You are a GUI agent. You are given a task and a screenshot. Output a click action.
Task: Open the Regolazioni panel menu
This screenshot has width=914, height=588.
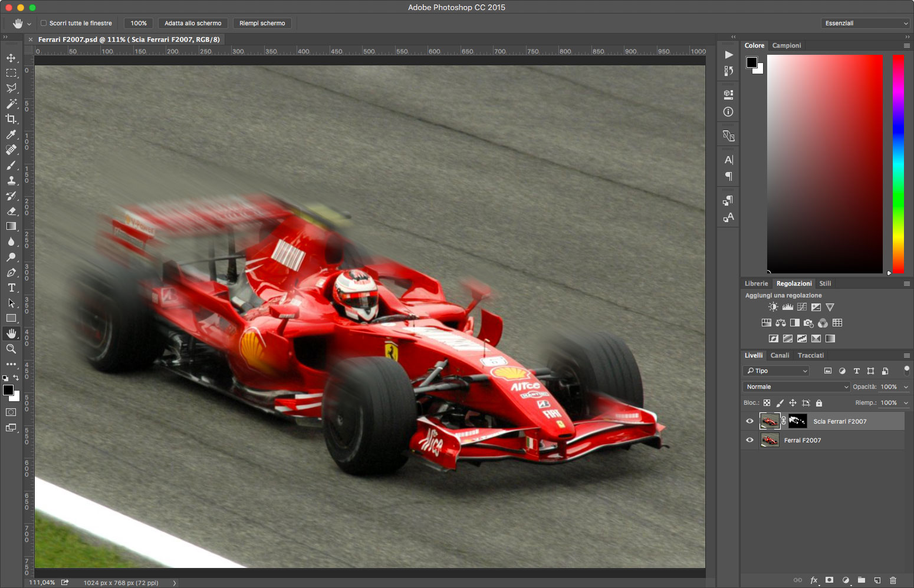click(x=907, y=283)
